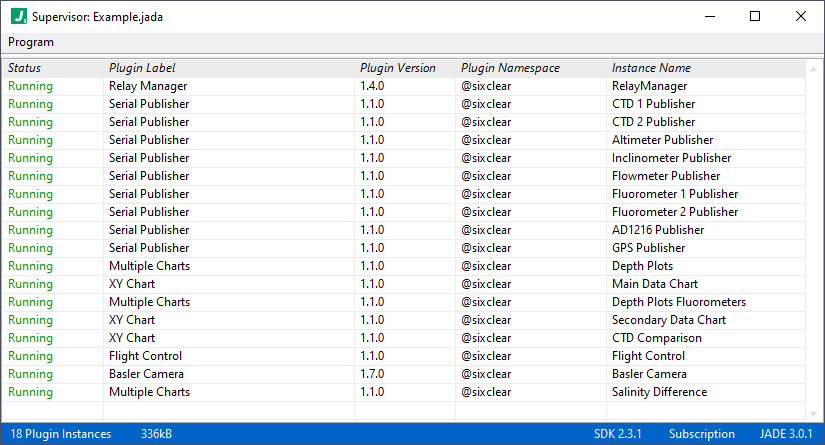
Task: Click Serial Publisher label in Altimeter row
Action: (x=149, y=140)
